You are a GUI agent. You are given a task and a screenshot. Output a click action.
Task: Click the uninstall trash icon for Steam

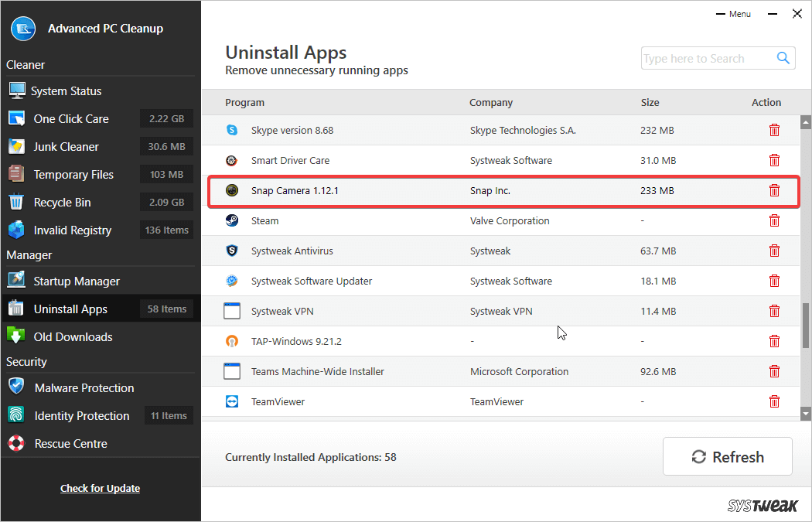pyautogui.click(x=774, y=220)
